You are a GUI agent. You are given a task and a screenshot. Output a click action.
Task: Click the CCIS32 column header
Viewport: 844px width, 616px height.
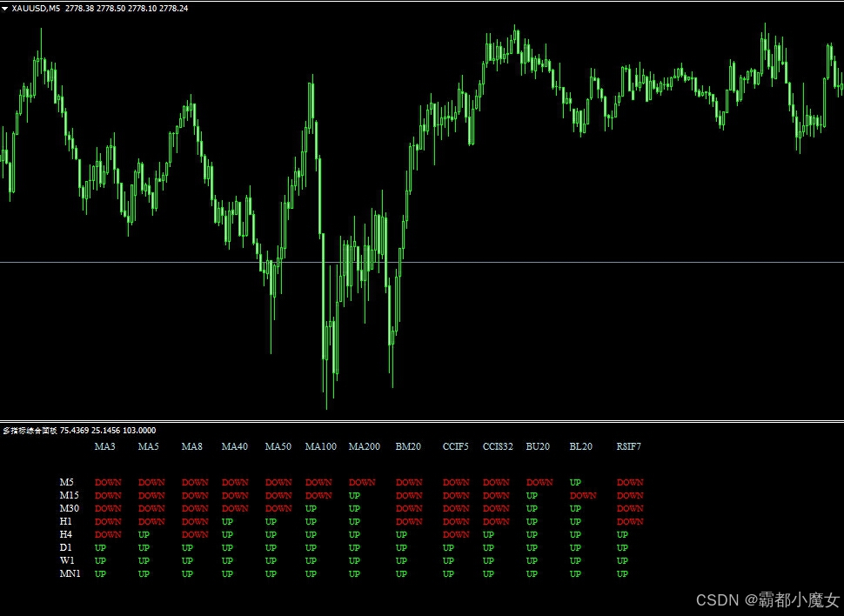pos(498,446)
